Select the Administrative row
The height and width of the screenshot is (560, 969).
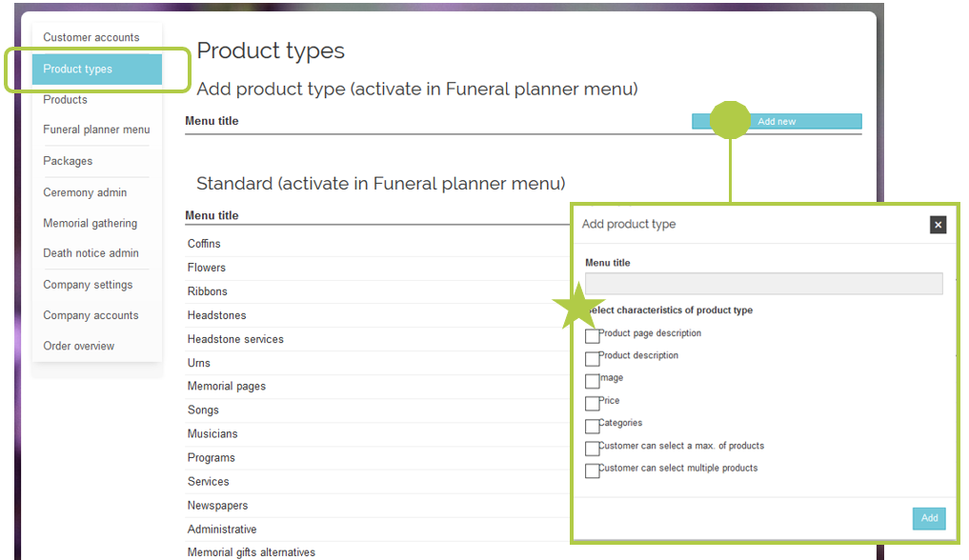click(377, 530)
